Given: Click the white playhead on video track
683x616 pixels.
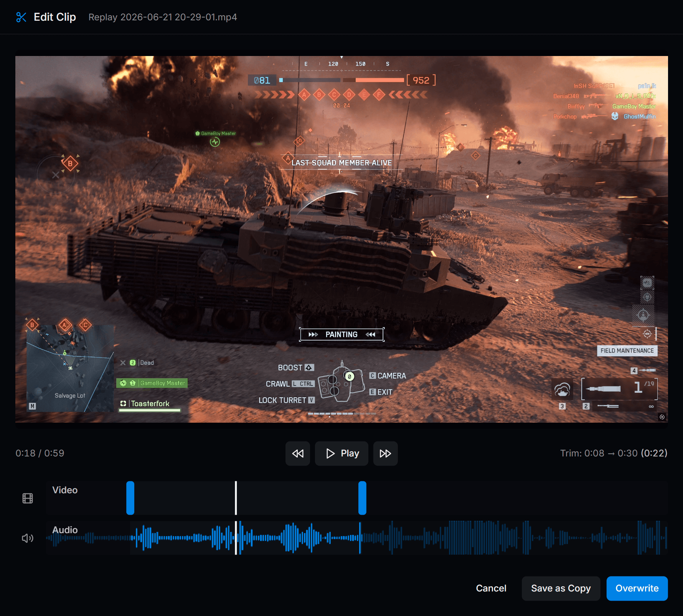Looking at the screenshot, I should point(236,498).
